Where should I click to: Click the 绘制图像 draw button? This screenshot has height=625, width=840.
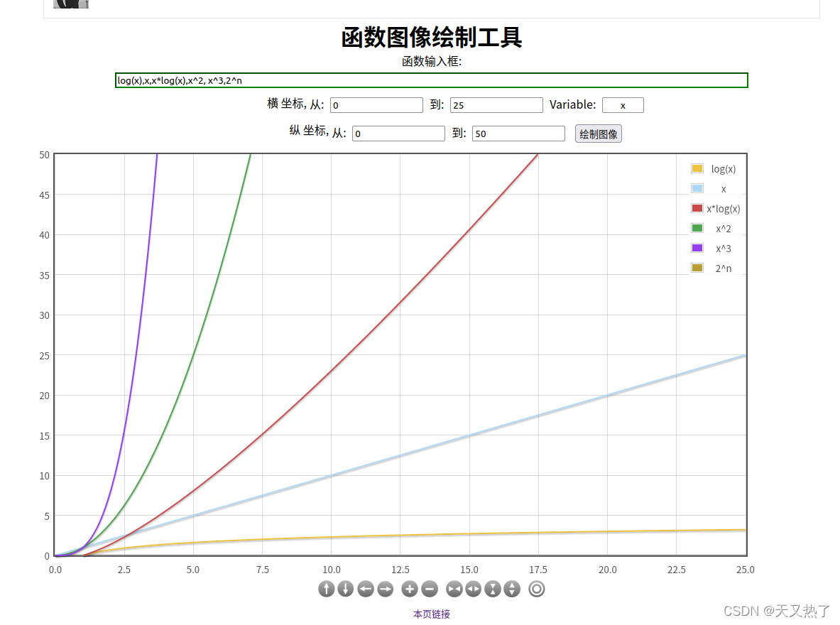point(599,134)
